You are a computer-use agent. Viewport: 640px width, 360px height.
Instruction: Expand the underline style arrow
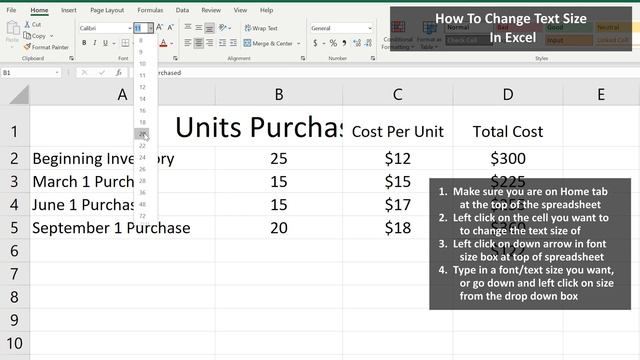pyautogui.click(x=114, y=43)
